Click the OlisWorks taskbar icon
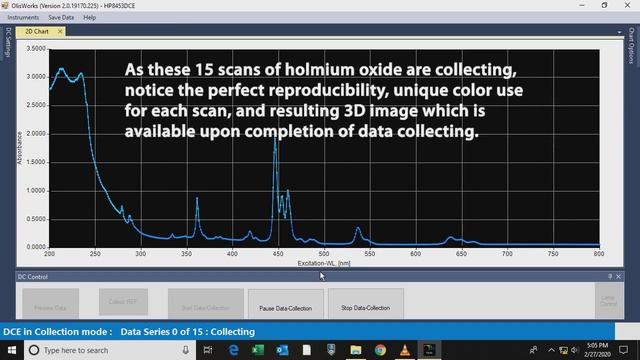 pyautogui.click(x=429, y=350)
